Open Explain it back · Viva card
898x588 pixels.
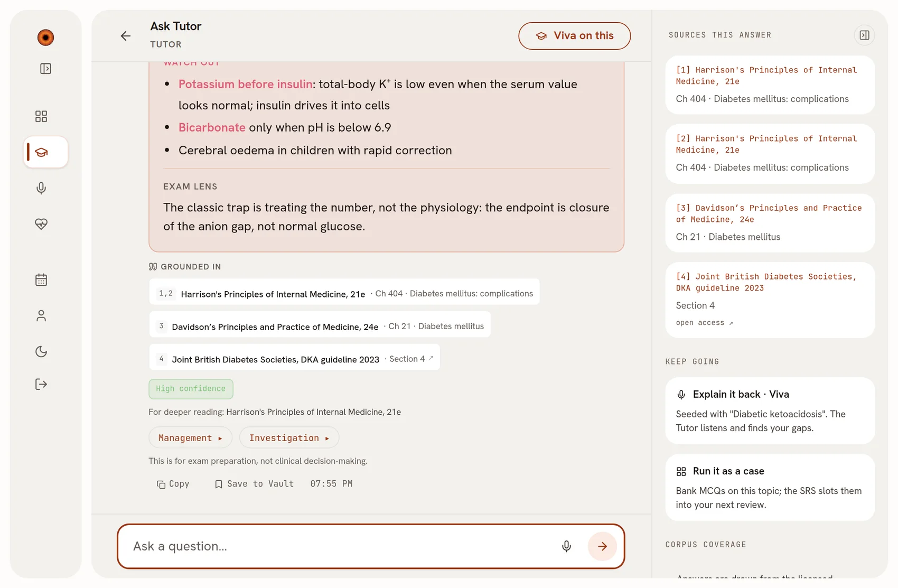(x=770, y=410)
